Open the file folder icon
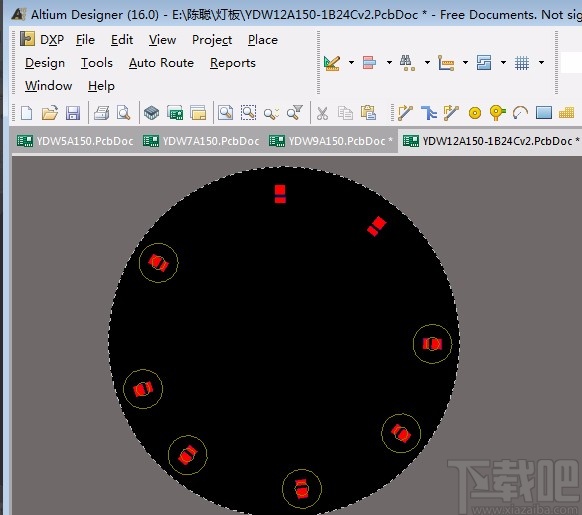 point(50,113)
